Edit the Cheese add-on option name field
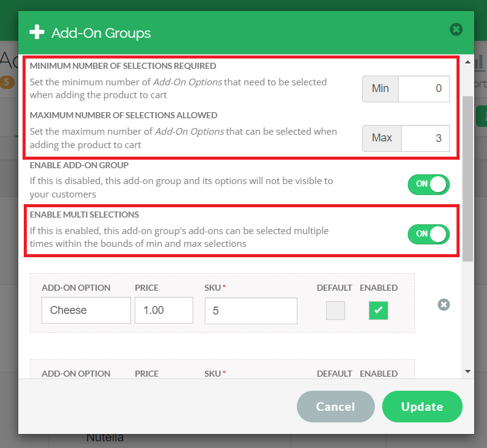Viewport: 487px width, 448px height. click(86, 310)
